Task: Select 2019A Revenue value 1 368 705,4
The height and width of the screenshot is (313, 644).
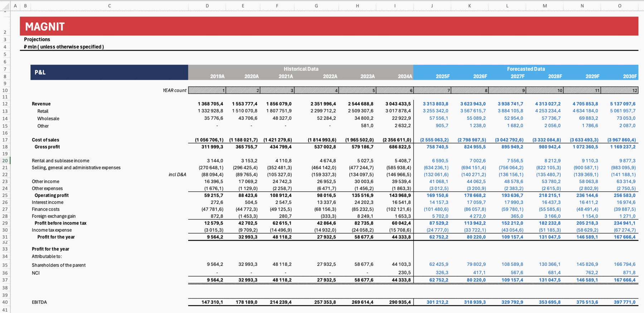Action: coord(210,104)
